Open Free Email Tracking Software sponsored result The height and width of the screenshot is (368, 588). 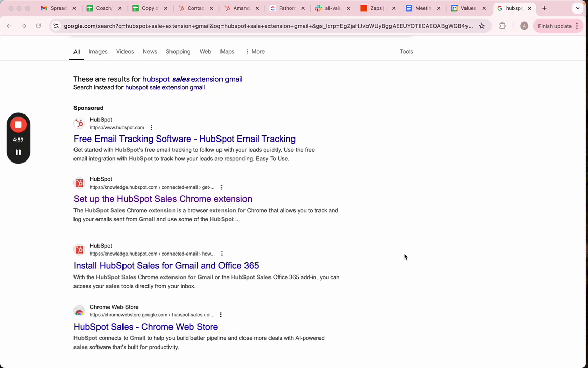coord(184,139)
